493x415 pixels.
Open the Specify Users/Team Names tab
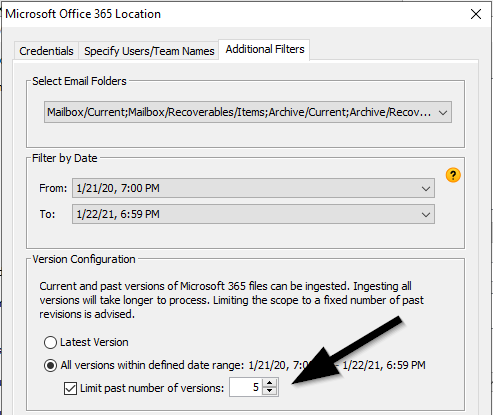pos(149,51)
